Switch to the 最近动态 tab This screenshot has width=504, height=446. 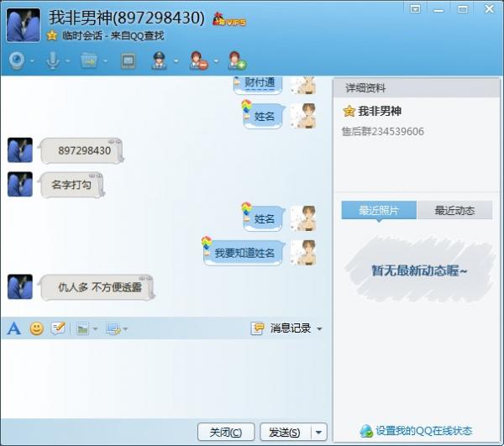point(454,210)
